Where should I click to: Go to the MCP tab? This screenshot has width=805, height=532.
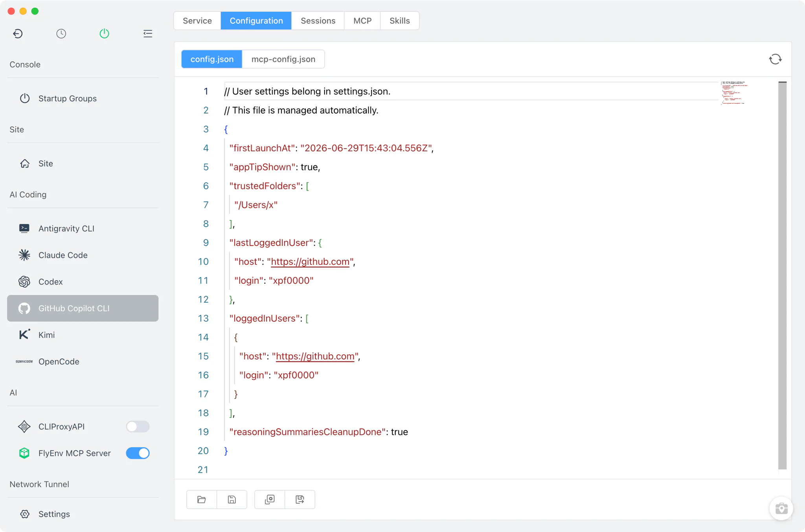tap(362, 20)
